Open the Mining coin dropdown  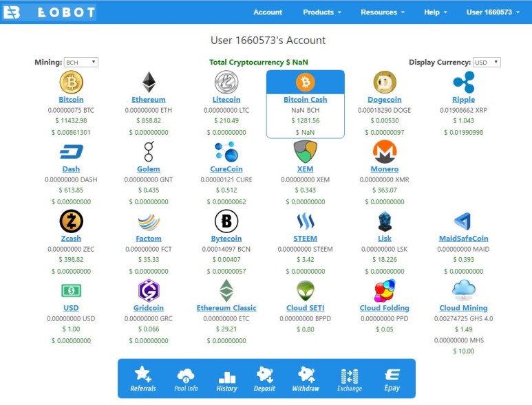[x=81, y=63]
